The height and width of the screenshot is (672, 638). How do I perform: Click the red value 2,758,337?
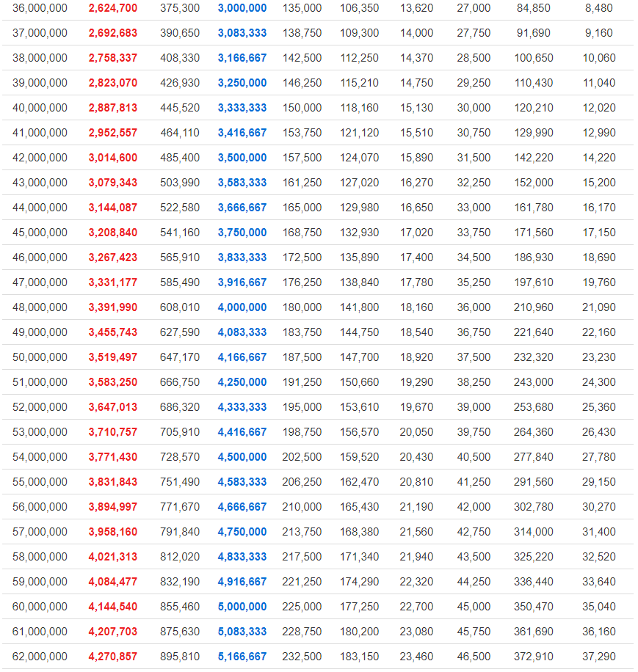[x=113, y=58]
